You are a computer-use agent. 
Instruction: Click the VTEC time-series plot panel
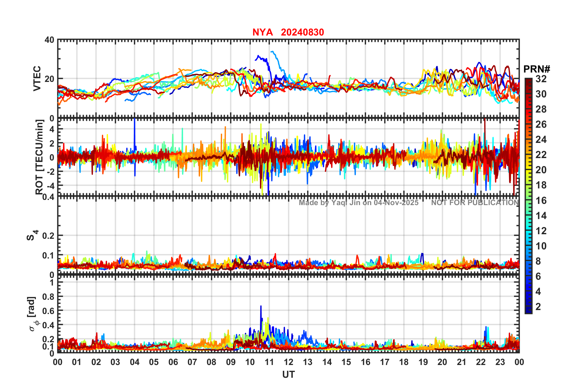pos(288,79)
